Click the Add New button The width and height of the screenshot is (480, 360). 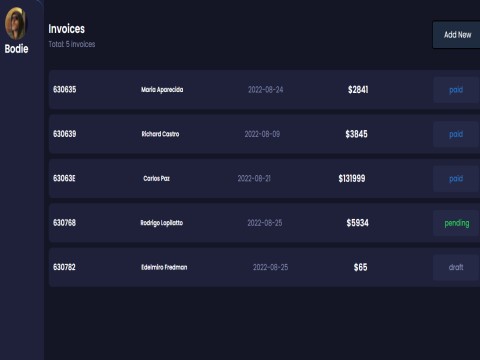457,35
